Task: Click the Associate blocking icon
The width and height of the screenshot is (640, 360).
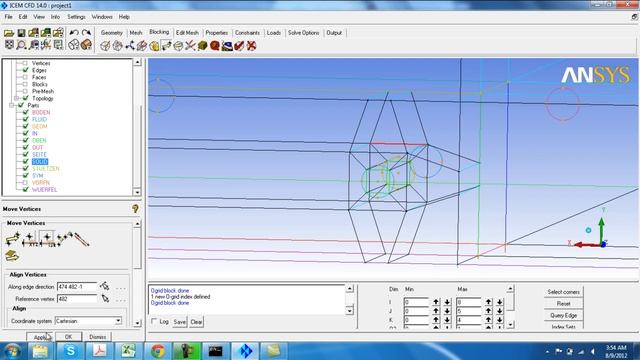Action: point(154,46)
